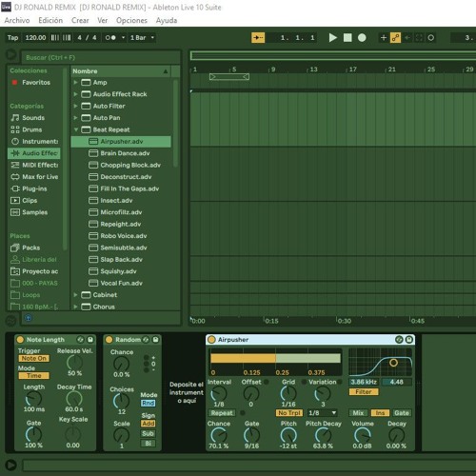Select the Vocal Fun.adv preset

click(x=121, y=283)
